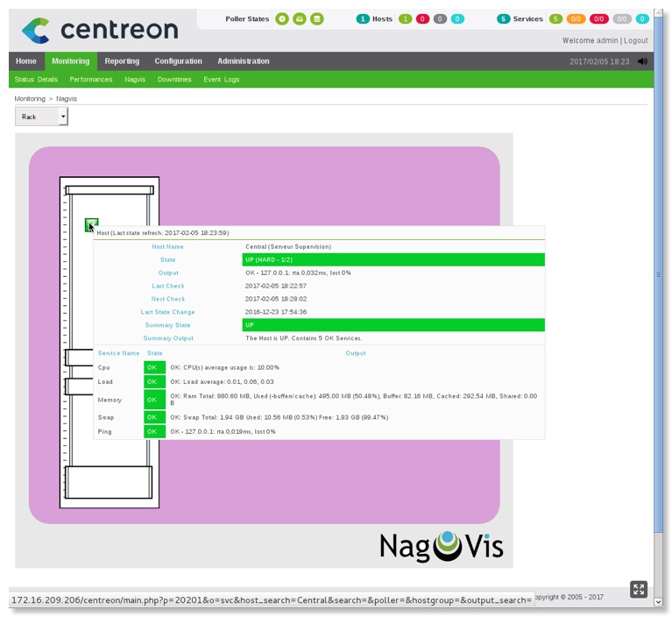Screen dimensions: 672x617
Task: Click the Logout link
Action: (x=635, y=40)
